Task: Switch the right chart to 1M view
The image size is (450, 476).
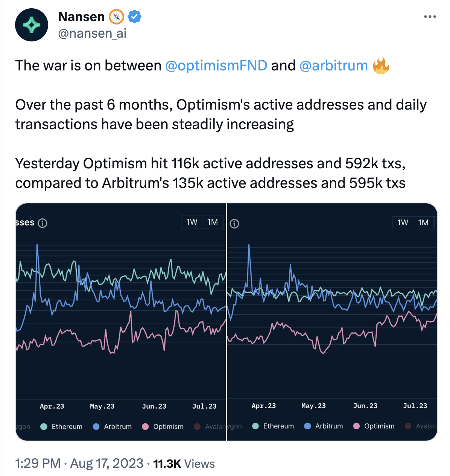Action: pyautogui.click(x=423, y=223)
